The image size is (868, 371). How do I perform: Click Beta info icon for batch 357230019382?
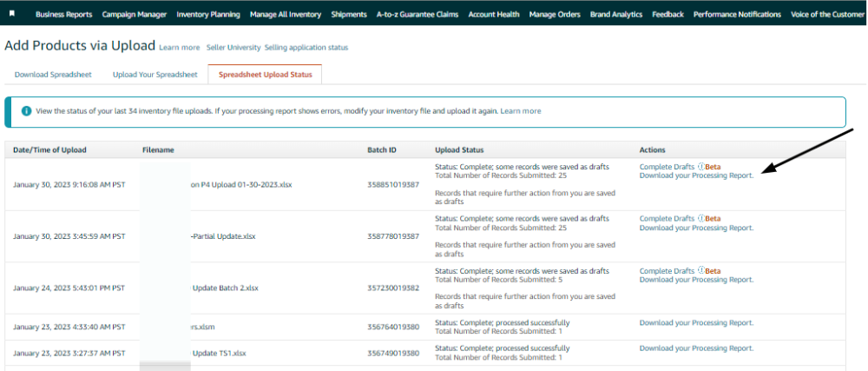point(700,271)
